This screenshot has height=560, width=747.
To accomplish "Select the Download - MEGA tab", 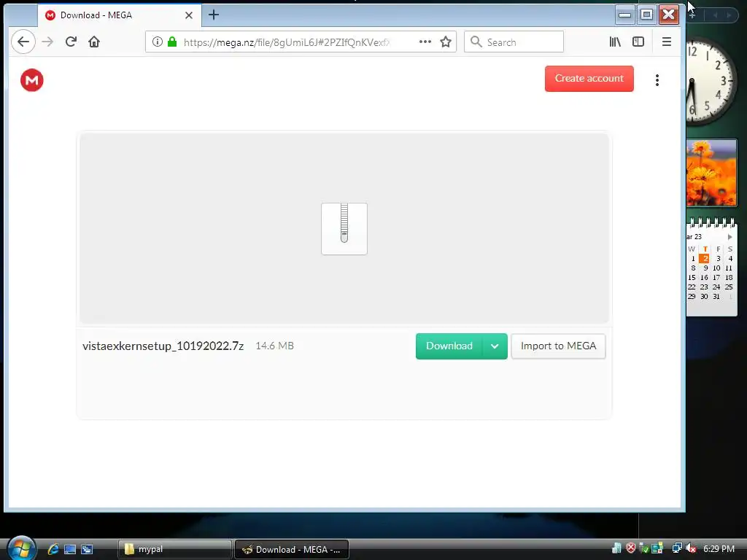I will coord(119,15).
